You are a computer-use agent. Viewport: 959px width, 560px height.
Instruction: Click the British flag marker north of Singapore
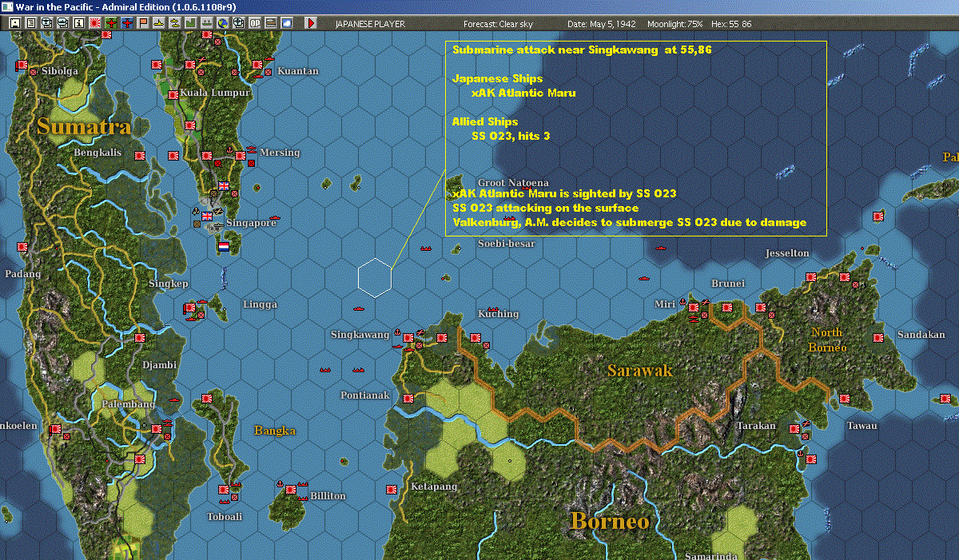click(x=224, y=187)
